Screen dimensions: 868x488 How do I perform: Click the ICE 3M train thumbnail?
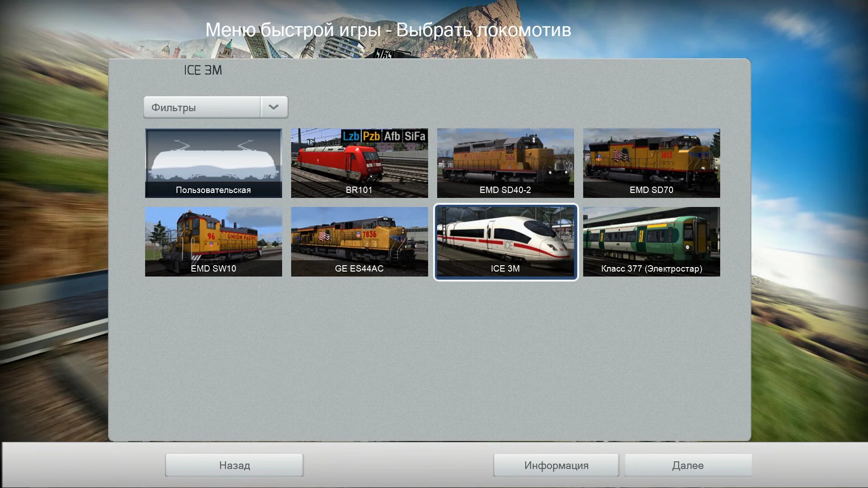[505, 242]
